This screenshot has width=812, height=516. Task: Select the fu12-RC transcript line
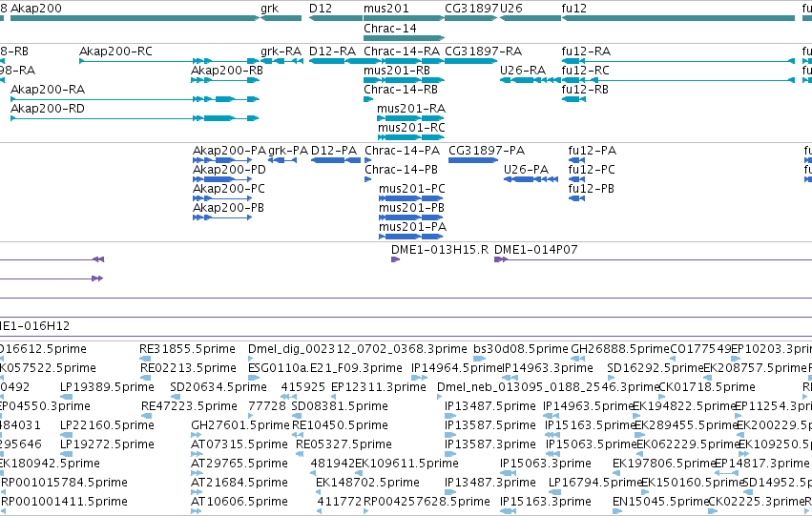coord(677,80)
